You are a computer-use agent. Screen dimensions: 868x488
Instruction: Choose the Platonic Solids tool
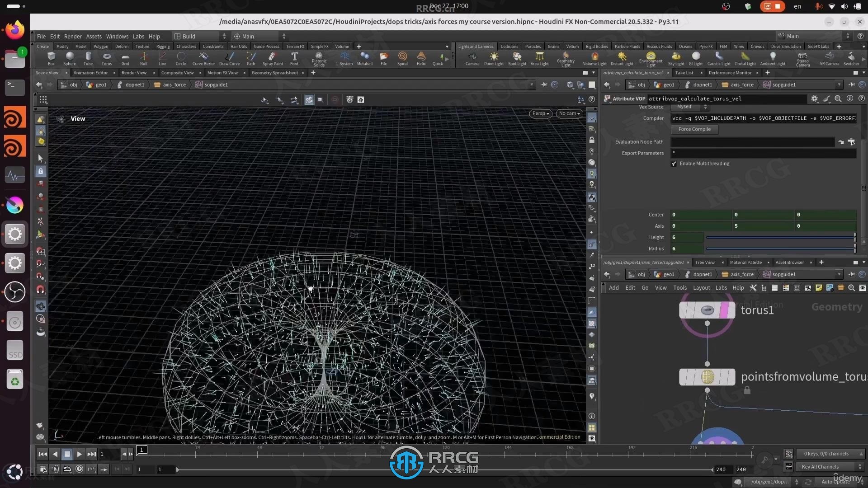point(319,59)
